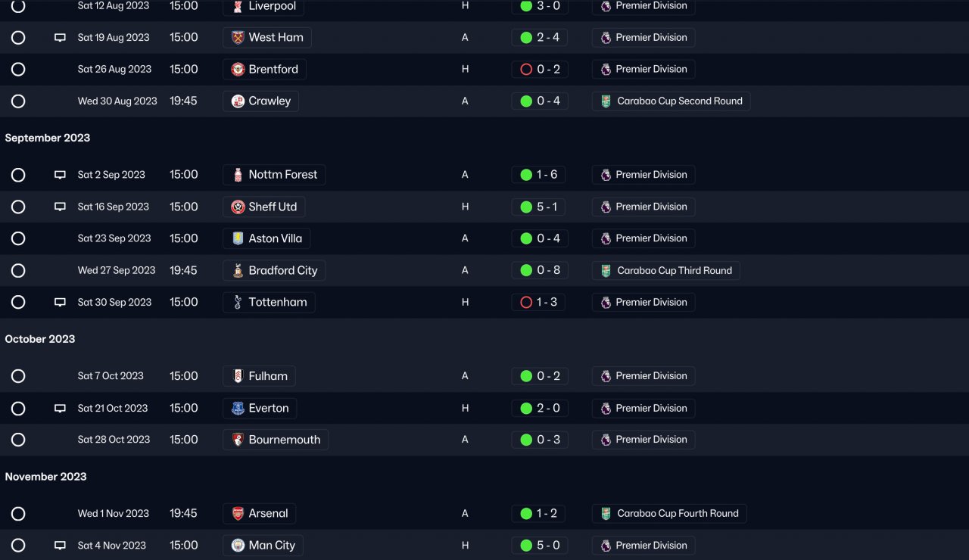This screenshot has height=560, width=969.
Task: Click the Premier Division logo in Everton row
Action: (x=606, y=409)
